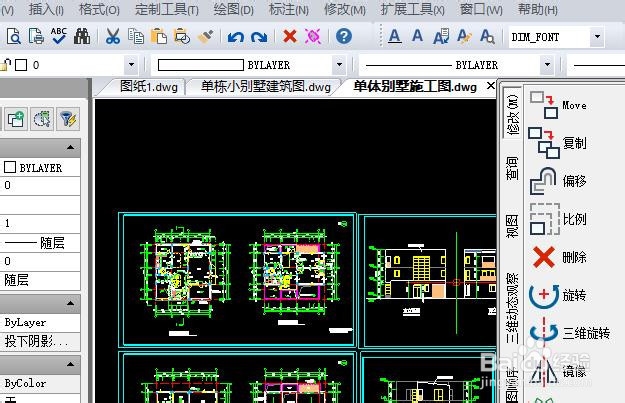Collapse the first properties section arrow
625x403 pixels.
click(x=71, y=147)
